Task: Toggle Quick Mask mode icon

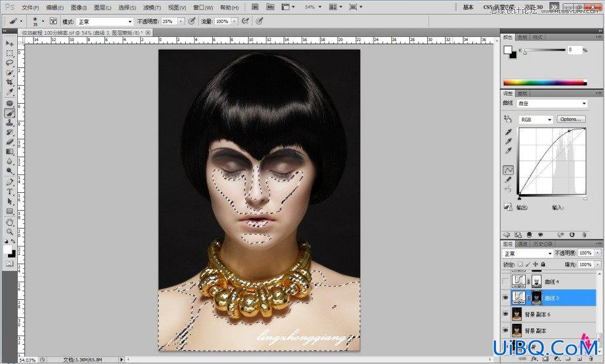Action: coord(10,264)
